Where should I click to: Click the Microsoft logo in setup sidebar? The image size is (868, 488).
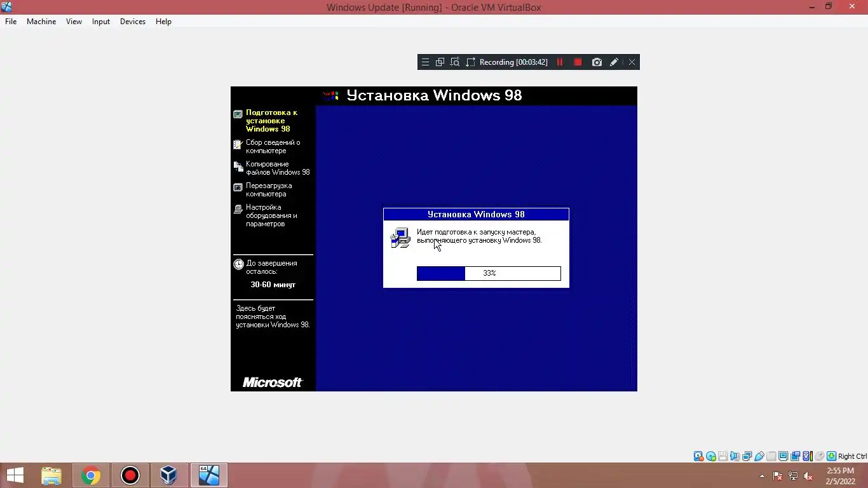coord(273,382)
